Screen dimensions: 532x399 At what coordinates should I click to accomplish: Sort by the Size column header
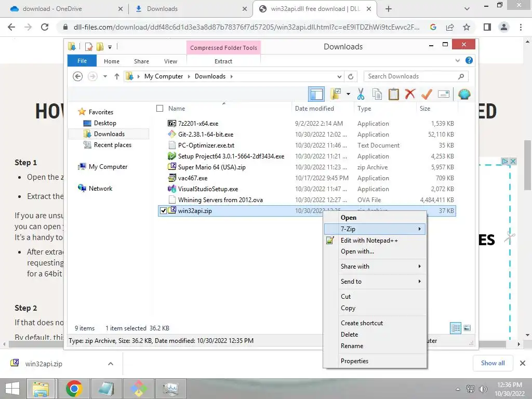point(437,108)
